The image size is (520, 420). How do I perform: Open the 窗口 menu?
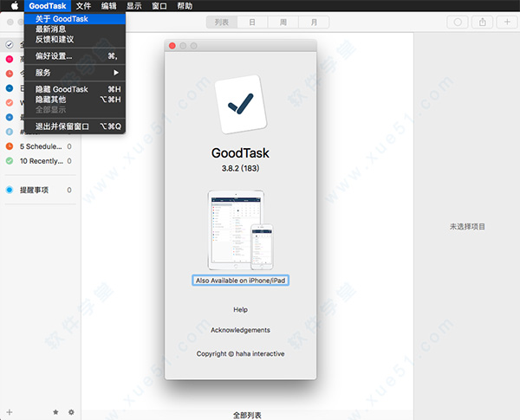(x=159, y=6)
